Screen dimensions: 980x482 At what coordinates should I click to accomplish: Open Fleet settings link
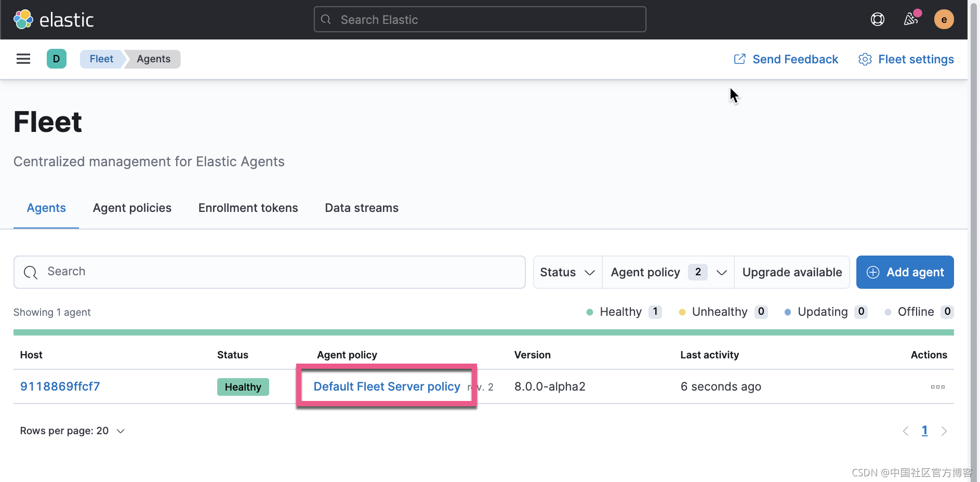(x=906, y=59)
